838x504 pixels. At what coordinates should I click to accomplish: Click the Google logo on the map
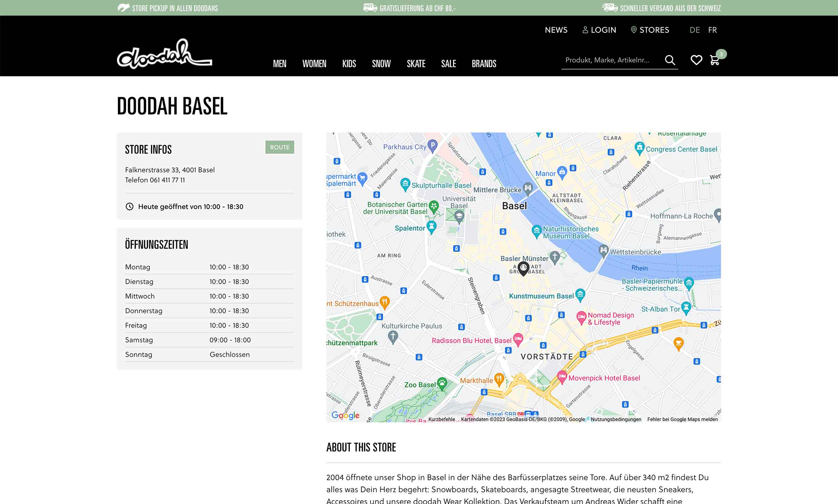pos(345,415)
